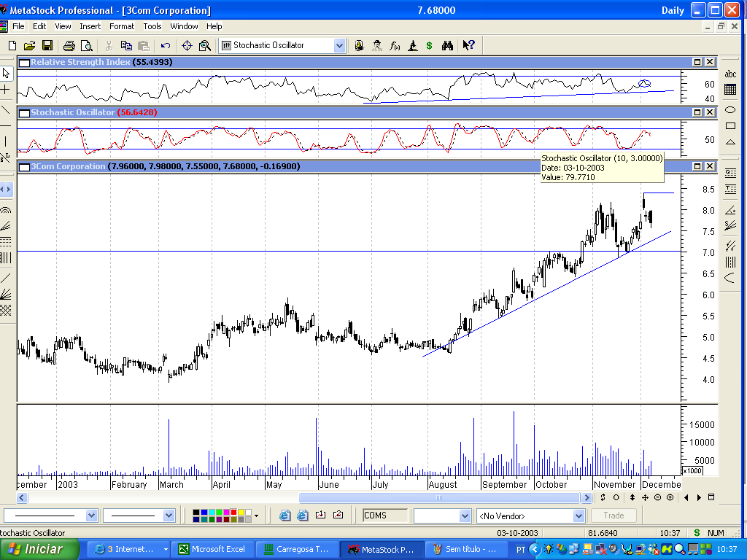Expand the line style dropdown

coord(91,516)
